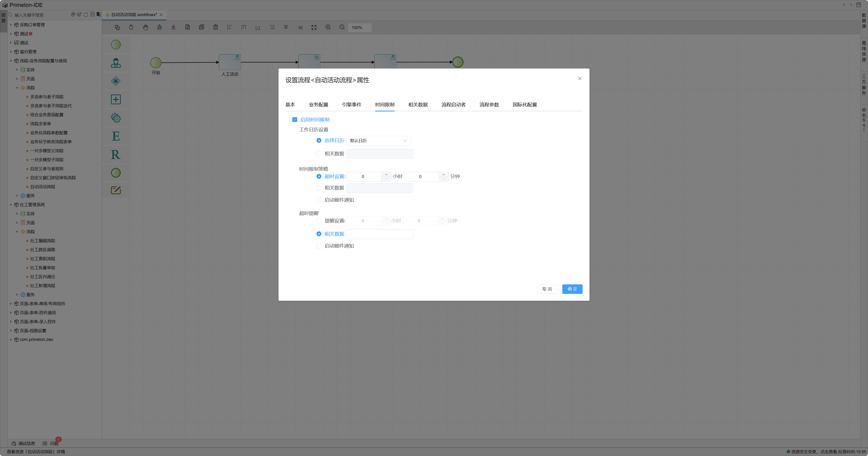Image resolution: width=868 pixels, height=456 pixels.
Task: Switch to the 流程启动者 tab
Action: coord(453,104)
